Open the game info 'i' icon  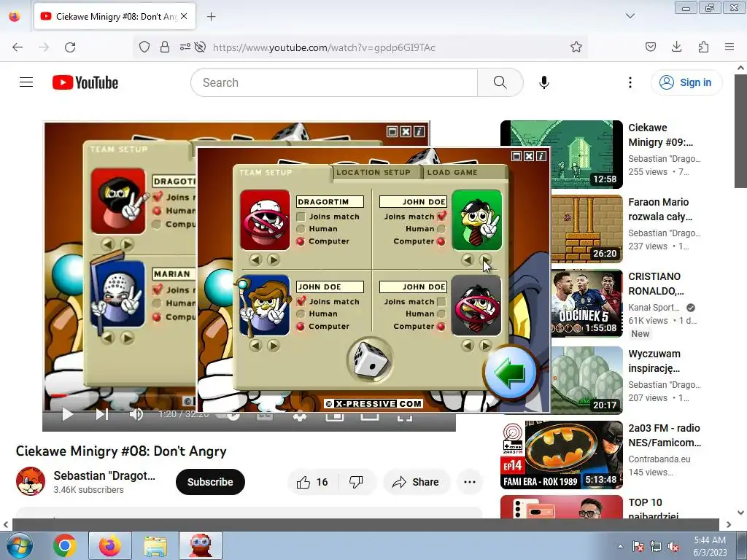[541, 156]
